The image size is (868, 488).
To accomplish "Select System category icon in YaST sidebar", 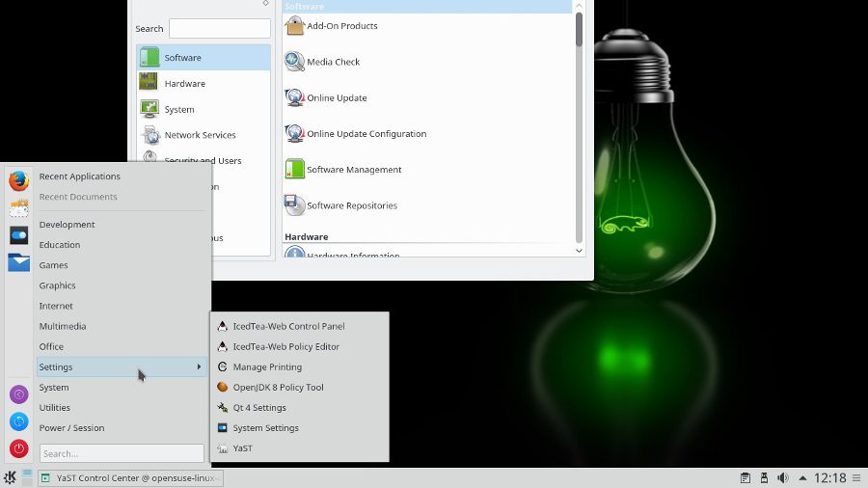I will (x=149, y=108).
